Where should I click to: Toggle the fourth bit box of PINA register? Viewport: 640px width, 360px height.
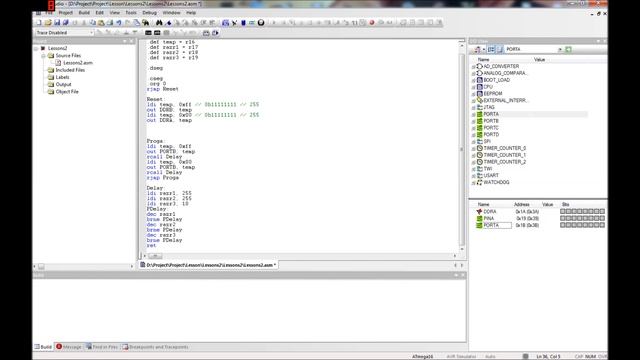580,218
